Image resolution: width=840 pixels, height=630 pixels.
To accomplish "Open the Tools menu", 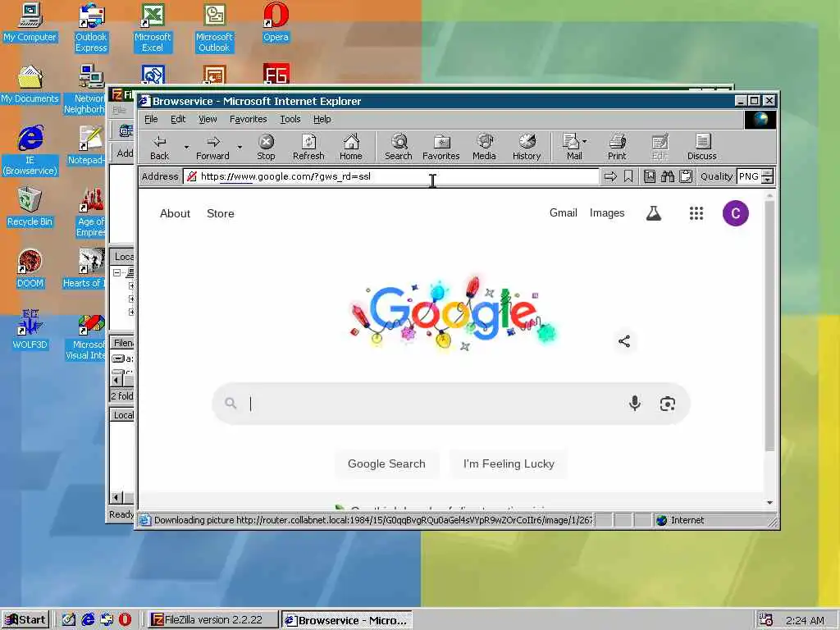I will click(x=290, y=119).
